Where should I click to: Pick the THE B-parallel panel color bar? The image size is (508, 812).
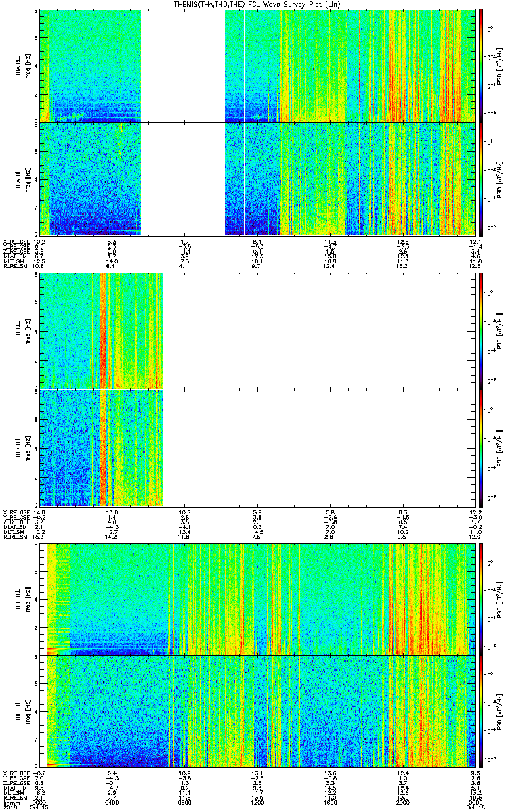pos(480,712)
